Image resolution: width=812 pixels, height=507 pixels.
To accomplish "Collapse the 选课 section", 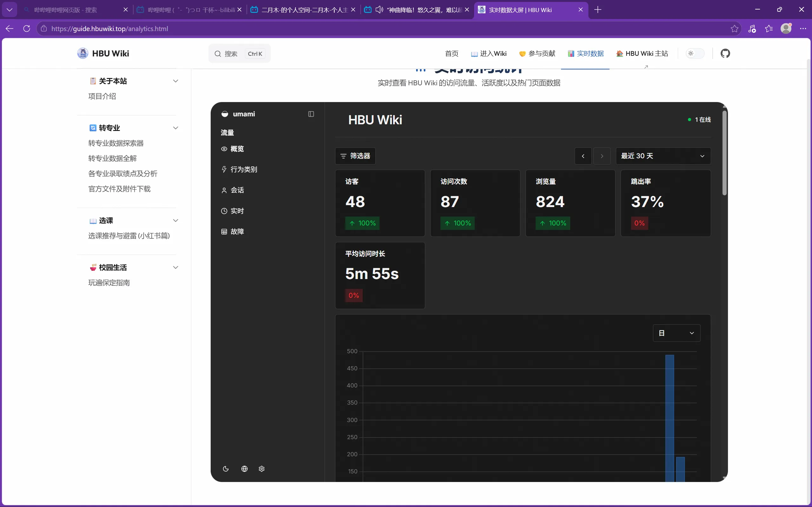I will pyautogui.click(x=175, y=220).
